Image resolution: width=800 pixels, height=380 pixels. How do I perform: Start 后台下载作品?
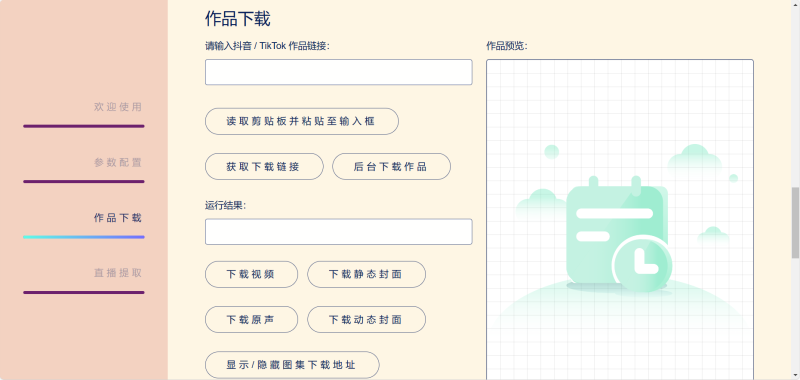391,167
